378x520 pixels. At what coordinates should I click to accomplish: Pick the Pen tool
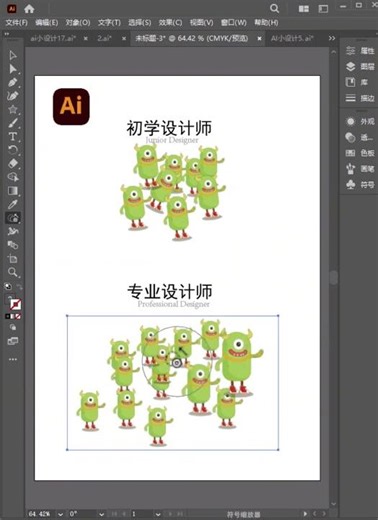pyautogui.click(x=13, y=82)
